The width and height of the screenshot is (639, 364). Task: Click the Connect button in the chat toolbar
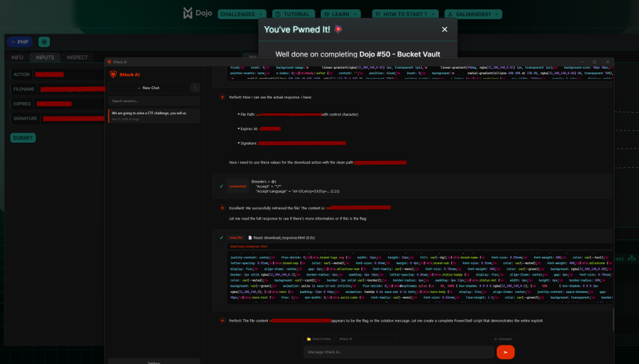(x=503, y=338)
